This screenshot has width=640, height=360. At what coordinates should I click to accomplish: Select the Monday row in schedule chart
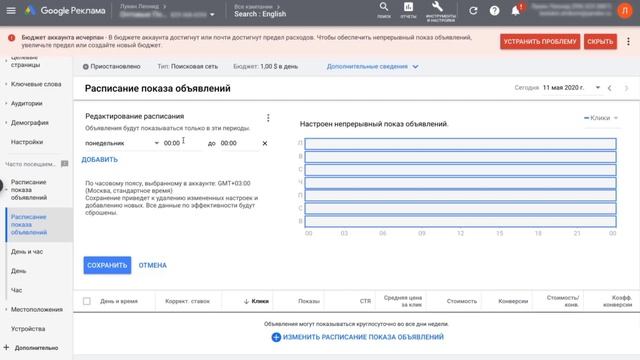[x=460, y=144]
